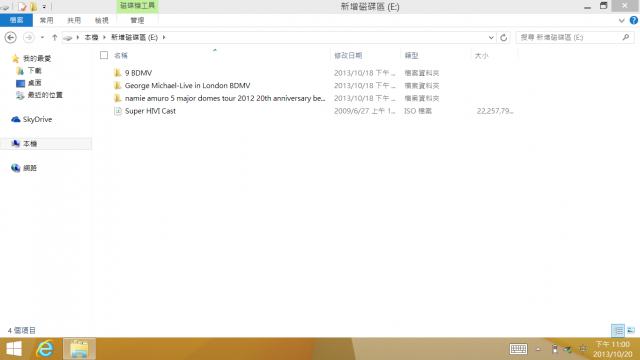Click the Properties quick access toolbar icon

(x=22, y=7)
